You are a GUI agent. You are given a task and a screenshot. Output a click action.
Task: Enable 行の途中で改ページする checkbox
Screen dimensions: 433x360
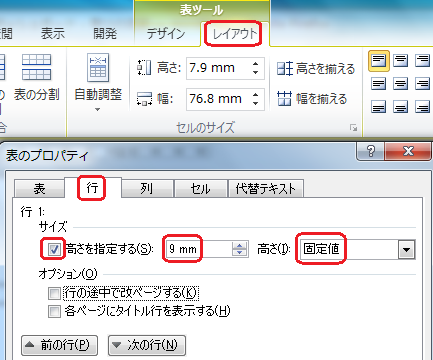pyautogui.click(x=54, y=294)
